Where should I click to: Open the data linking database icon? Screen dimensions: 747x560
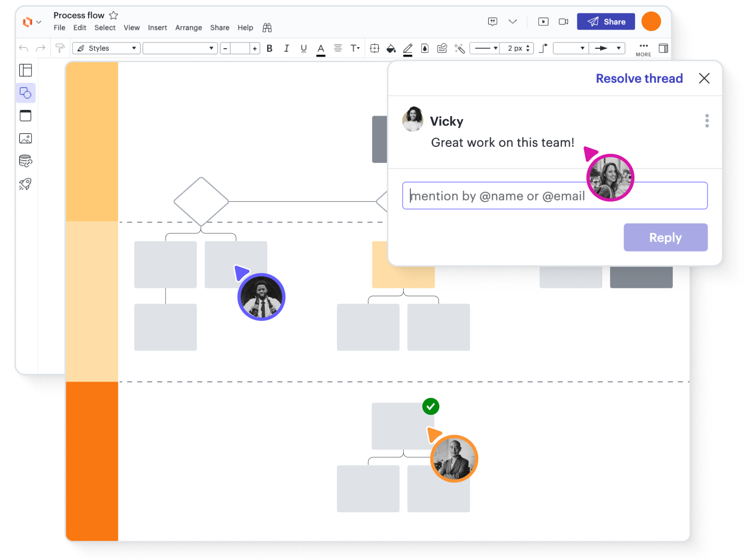click(x=25, y=161)
